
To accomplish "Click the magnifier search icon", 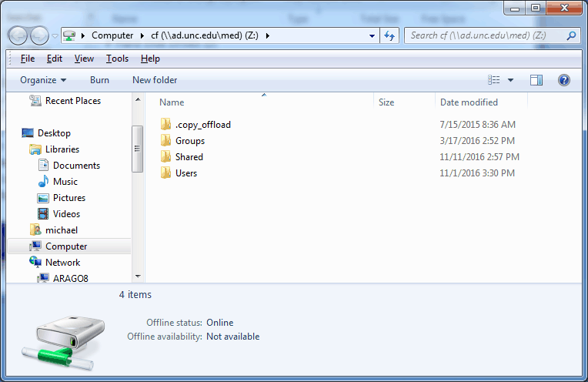I will (x=571, y=35).
